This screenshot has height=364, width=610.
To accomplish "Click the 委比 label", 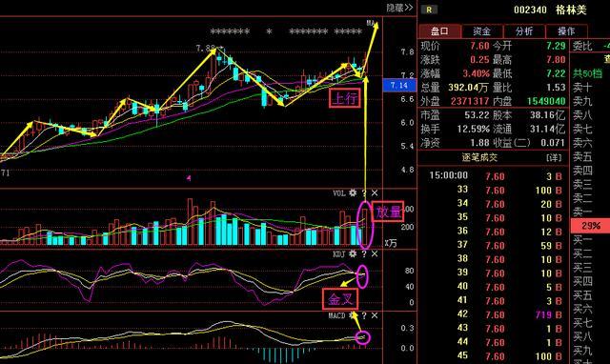I will [x=582, y=46].
